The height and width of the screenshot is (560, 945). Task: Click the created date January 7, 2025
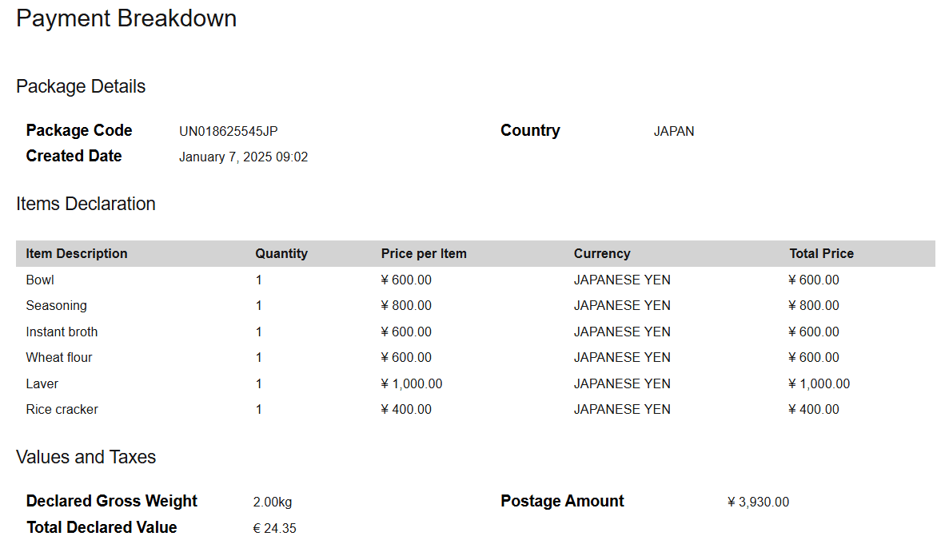coord(243,157)
